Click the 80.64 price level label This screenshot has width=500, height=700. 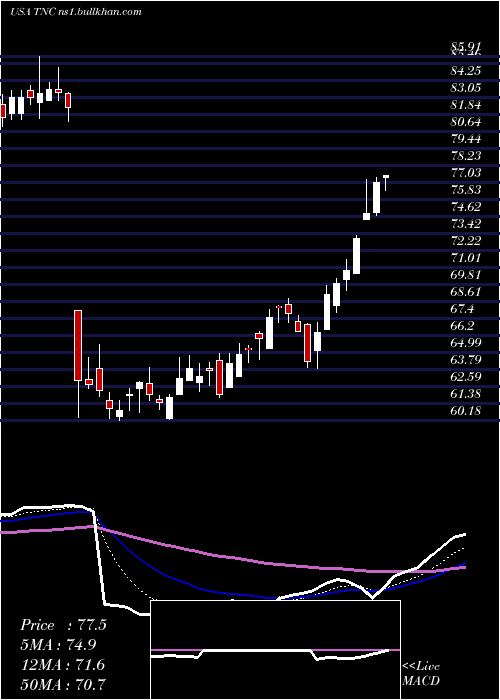[x=466, y=121]
